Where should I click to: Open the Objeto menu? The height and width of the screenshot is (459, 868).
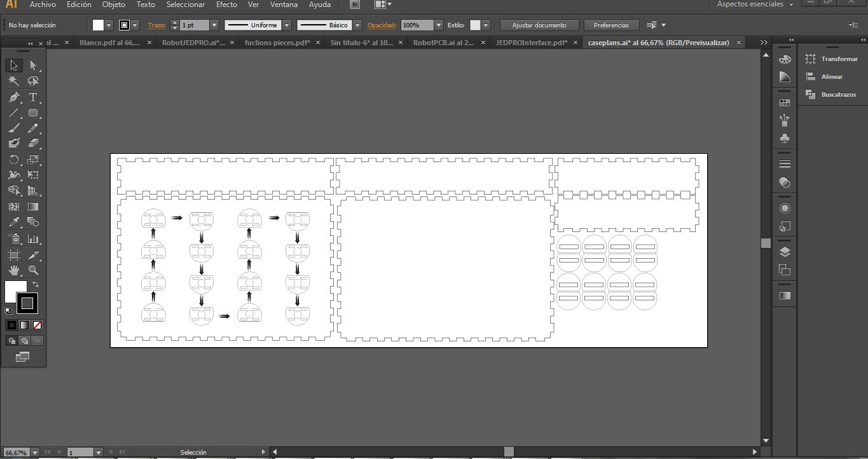tap(114, 4)
